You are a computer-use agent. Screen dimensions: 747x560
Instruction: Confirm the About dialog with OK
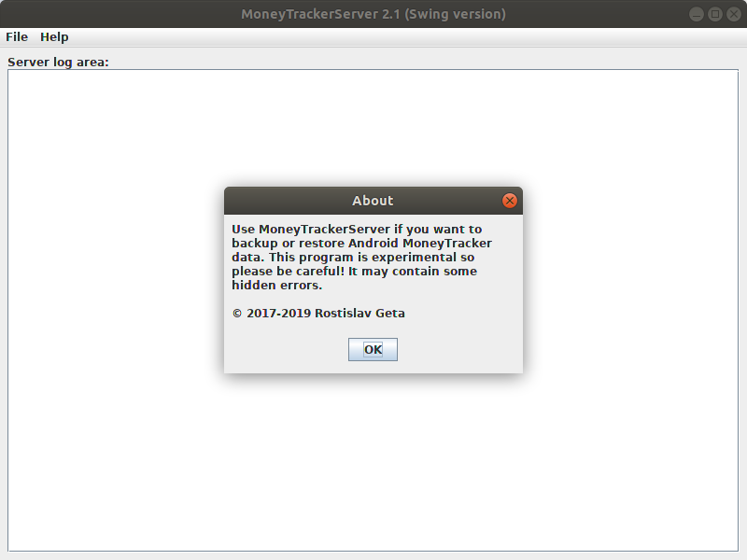point(373,349)
